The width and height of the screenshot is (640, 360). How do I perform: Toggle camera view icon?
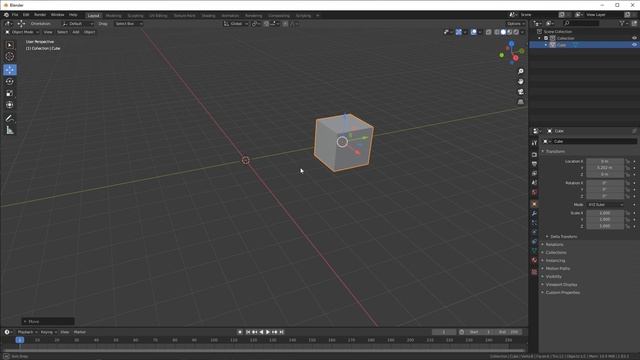tap(521, 92)
